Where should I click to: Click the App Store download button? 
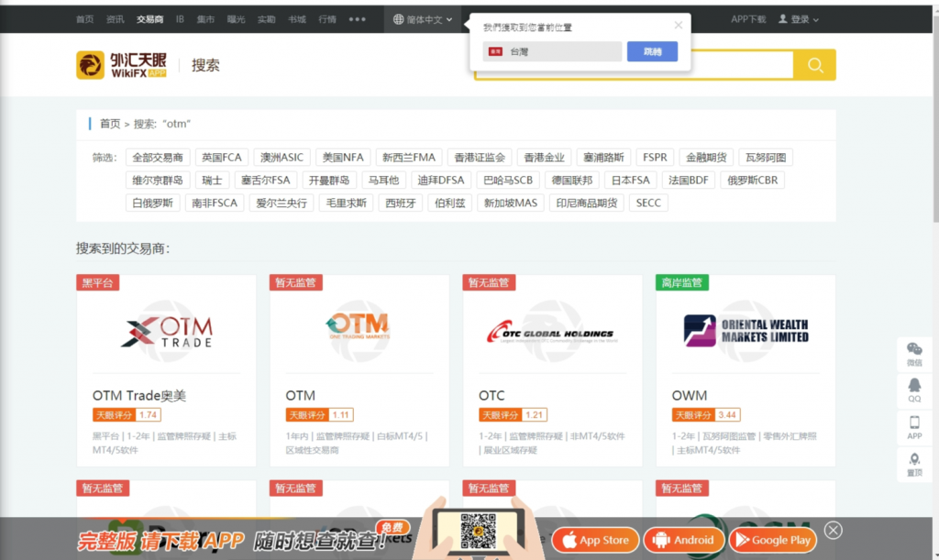click(595, 540)
